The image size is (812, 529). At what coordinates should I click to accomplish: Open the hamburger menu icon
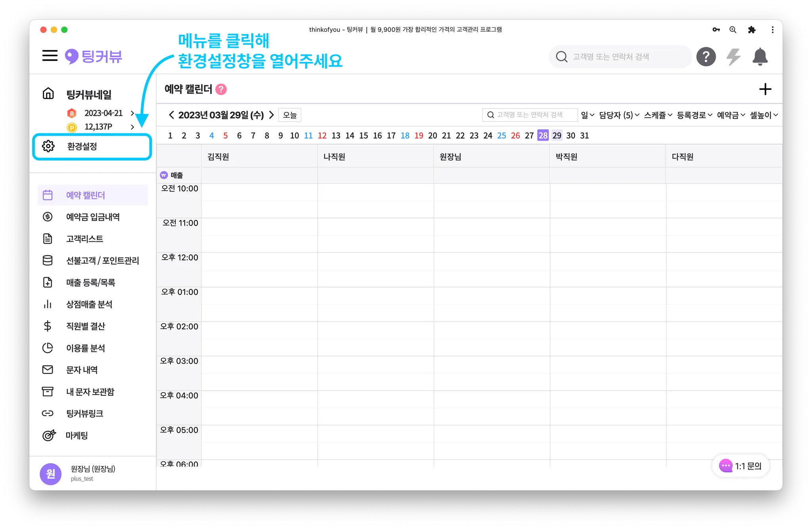[x=50, y=56]
